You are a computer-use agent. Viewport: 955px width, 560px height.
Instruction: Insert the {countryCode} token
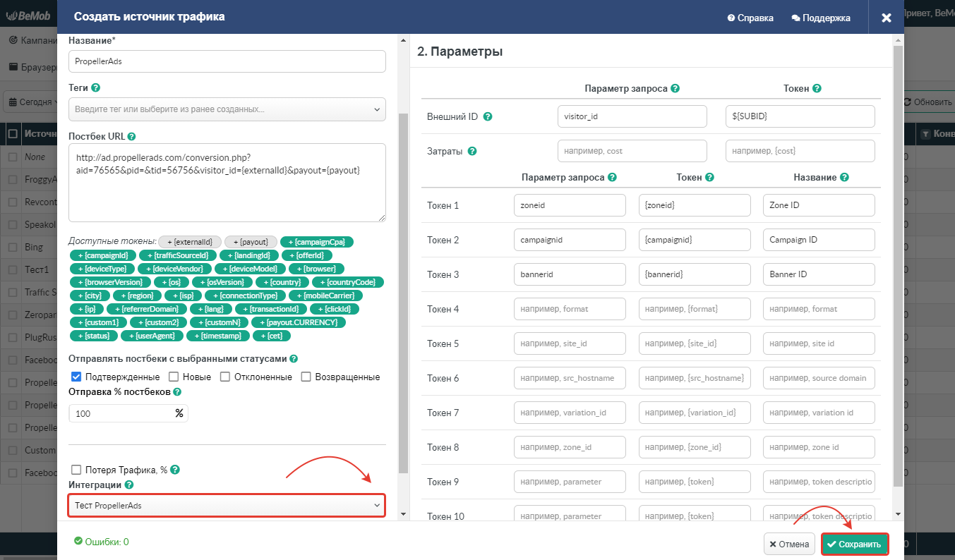[348, 282]
